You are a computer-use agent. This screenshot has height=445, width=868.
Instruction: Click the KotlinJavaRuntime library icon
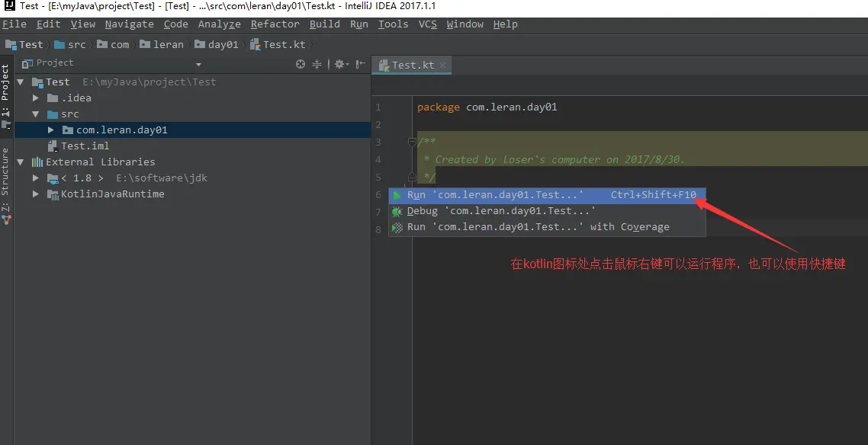(x=53, y=194)
